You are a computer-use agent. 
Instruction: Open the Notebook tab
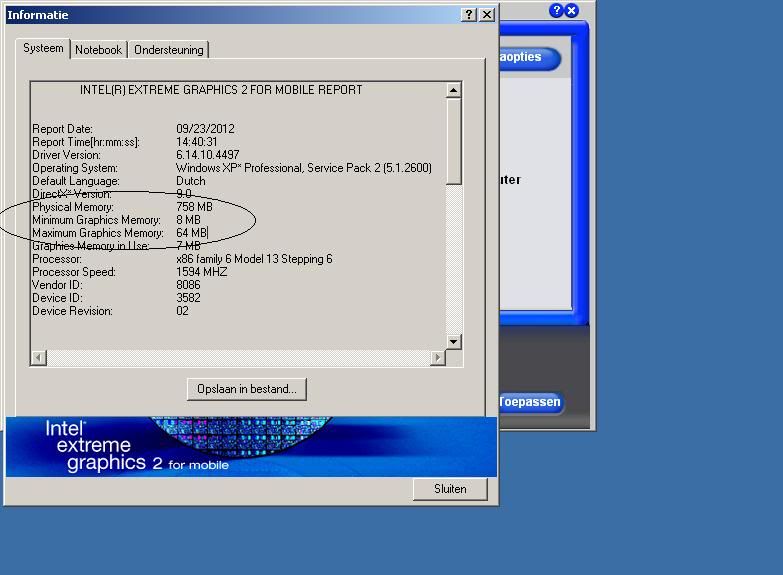98,50
